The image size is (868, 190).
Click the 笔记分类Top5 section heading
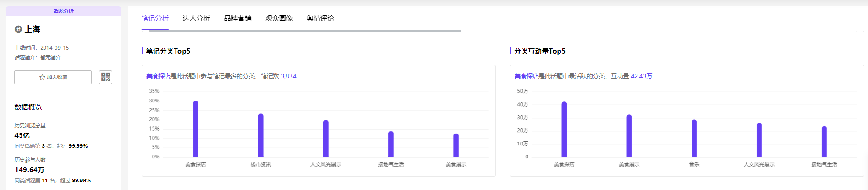(168, 51)
